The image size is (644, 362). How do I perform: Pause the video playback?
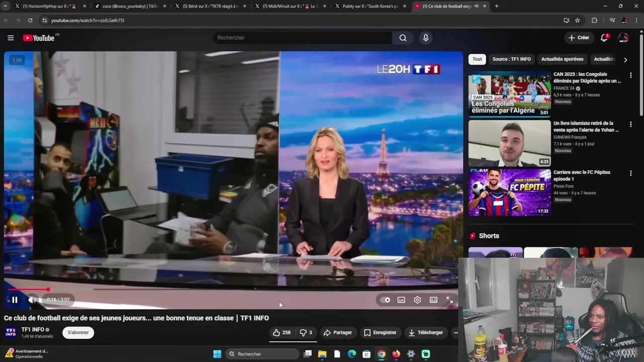click(x=15, y=300)
